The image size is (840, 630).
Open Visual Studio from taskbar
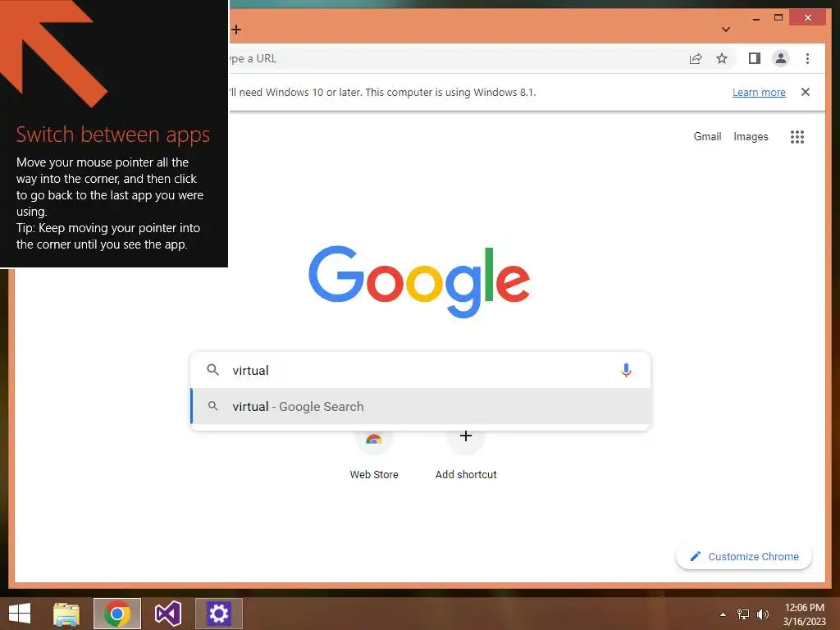coord(168,614)
